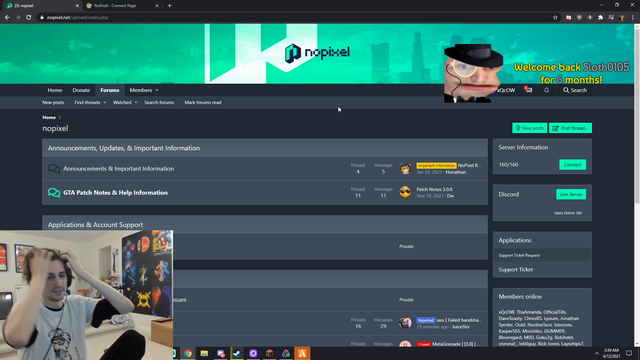Click Announcements forum speech bubble icon

[54, 169]
